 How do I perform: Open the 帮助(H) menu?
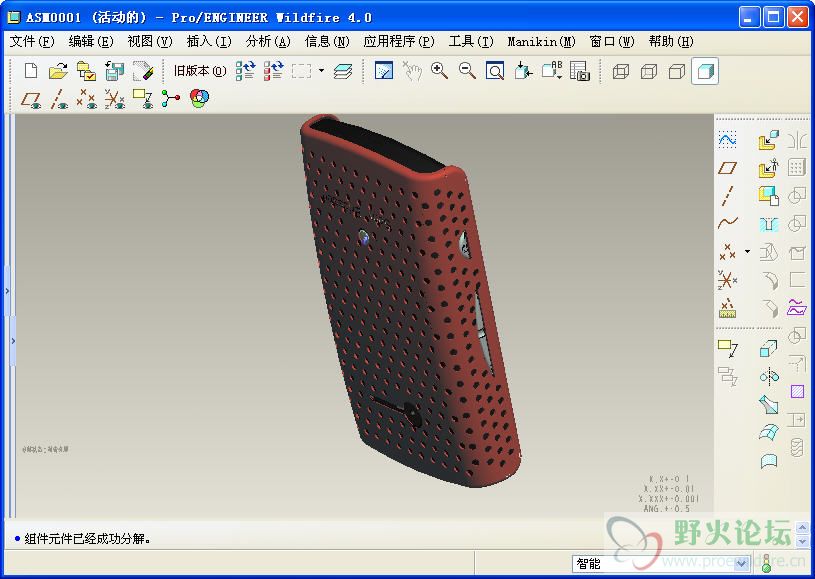click(x=672, y=41)
